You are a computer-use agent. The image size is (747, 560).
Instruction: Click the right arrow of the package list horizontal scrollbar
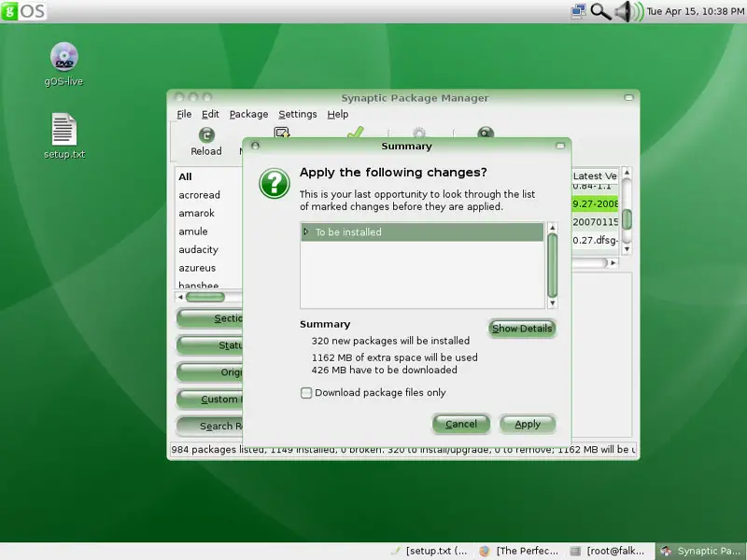613,262
